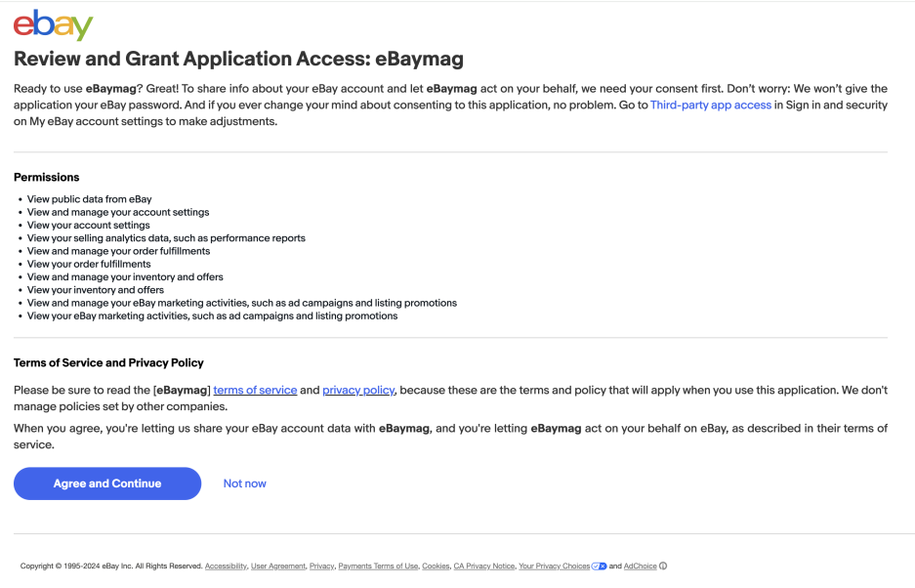Viewport: 915px width, 588px height.
Task: Click the Your Privacy Choices toggle icon
Action: 597,566
